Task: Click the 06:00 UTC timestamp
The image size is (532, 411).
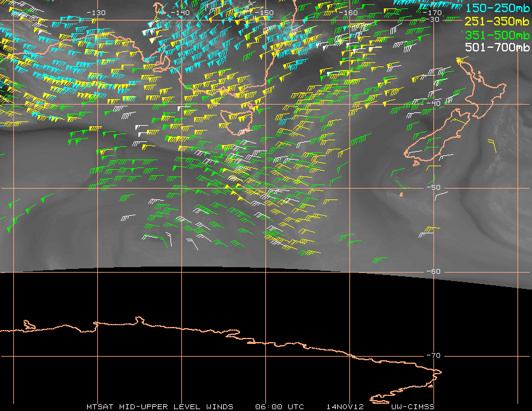Action: click(x=280, y=407)
